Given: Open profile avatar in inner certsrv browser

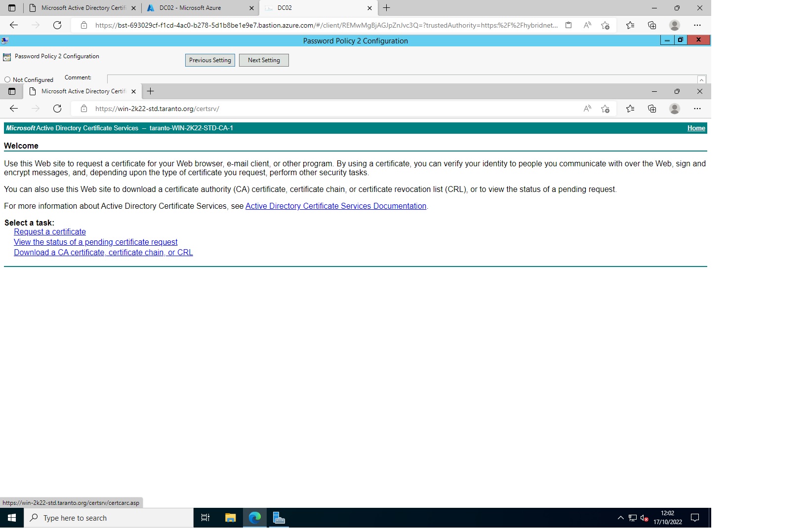Looking at the screenshot, I should 675,109.
